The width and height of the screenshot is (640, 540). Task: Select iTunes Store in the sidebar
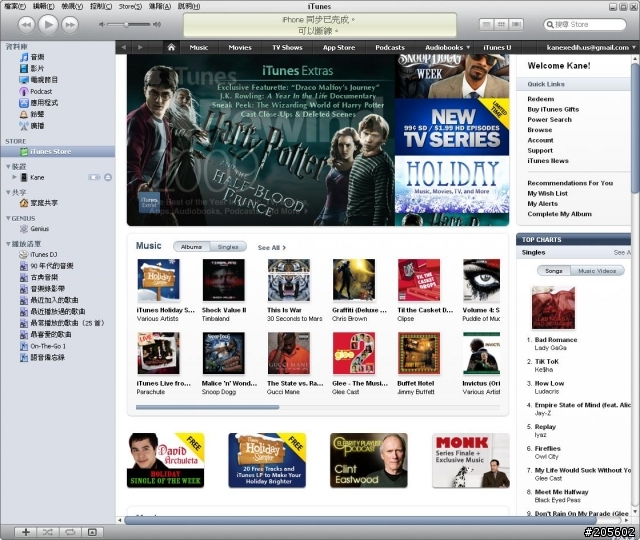[x=58, y=151]
